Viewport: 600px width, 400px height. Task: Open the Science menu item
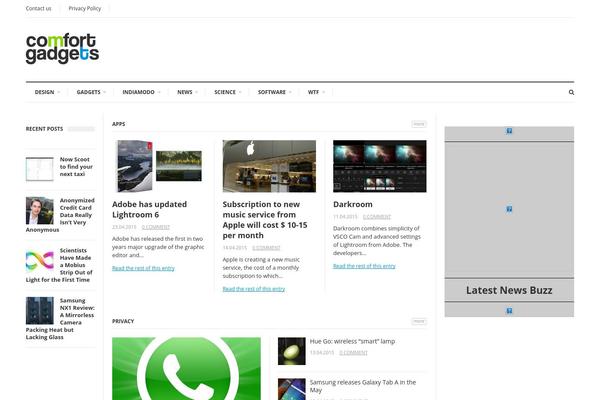[225, 92]
